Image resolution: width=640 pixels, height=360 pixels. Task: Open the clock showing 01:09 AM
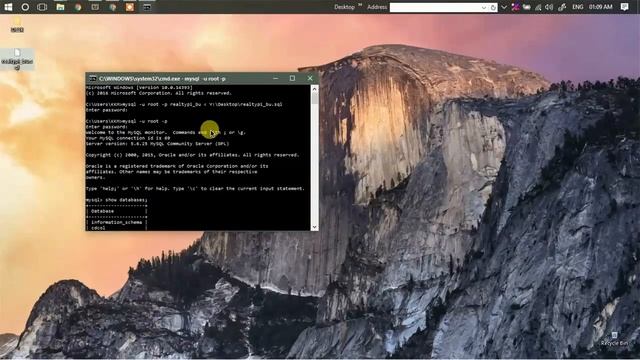coord(600,7)
